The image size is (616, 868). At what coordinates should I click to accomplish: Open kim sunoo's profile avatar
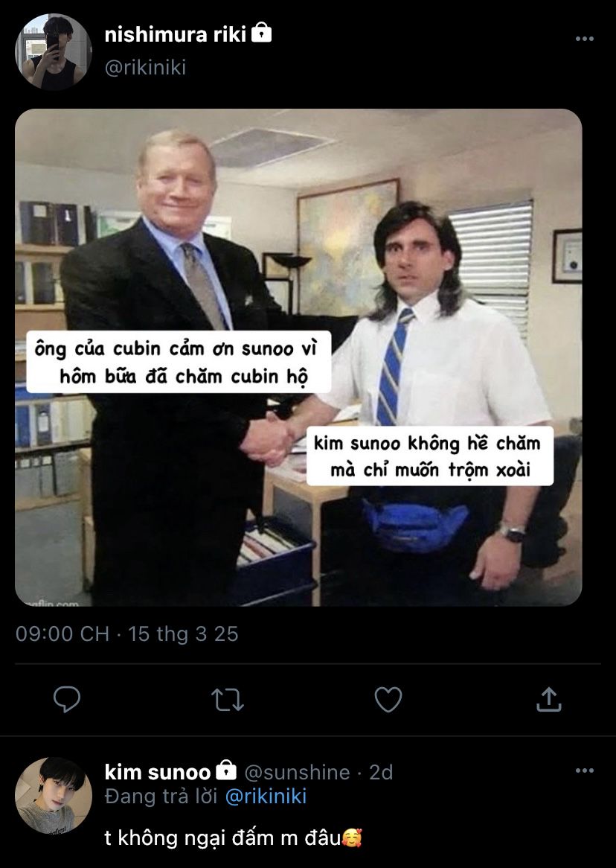54,796
